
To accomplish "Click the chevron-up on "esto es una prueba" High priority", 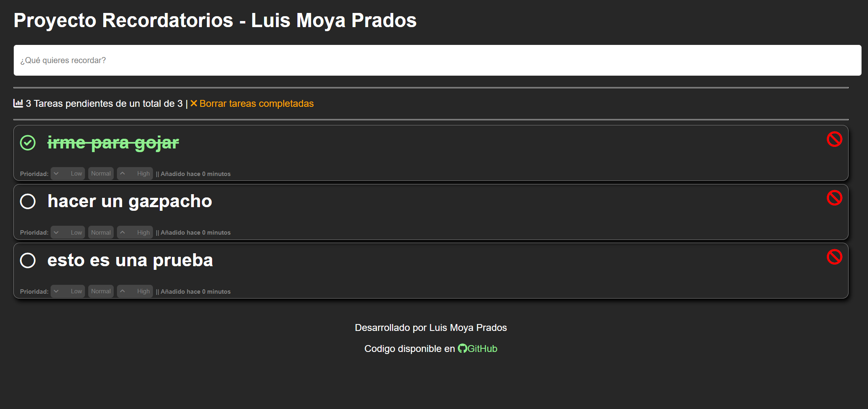I will pos(123,290).
